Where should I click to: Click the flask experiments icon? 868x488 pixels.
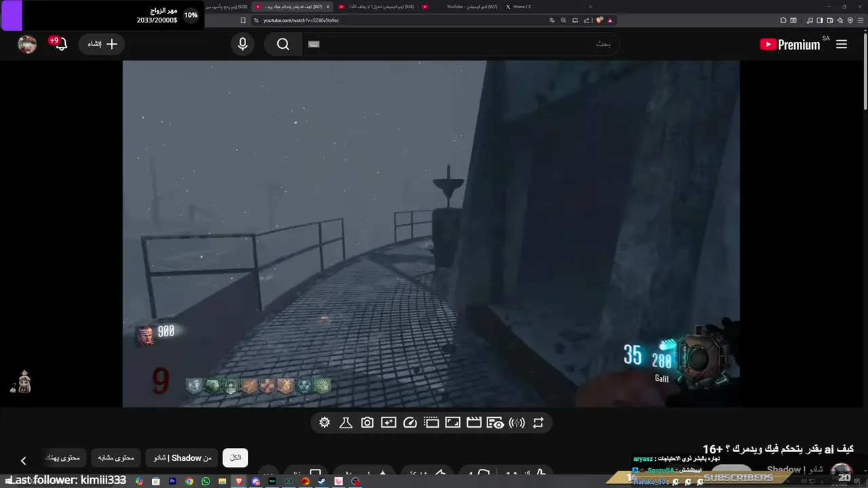click(x=346, y=423)
